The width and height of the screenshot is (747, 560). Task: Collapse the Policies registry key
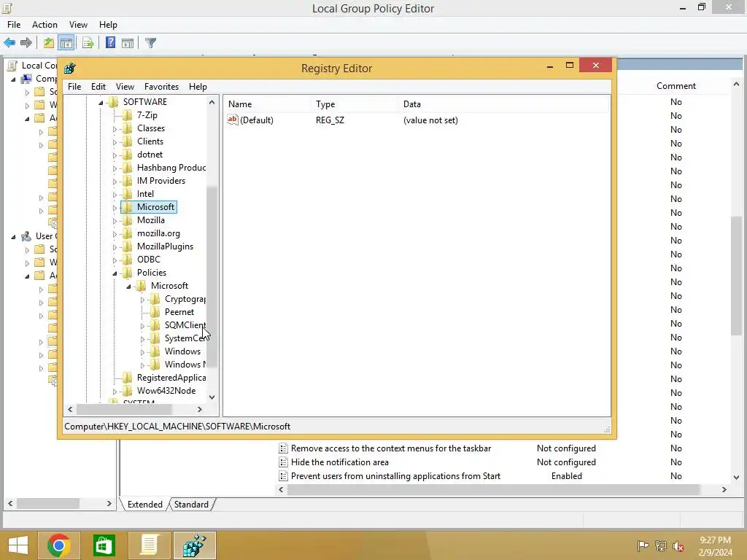(x=115, y=273)
